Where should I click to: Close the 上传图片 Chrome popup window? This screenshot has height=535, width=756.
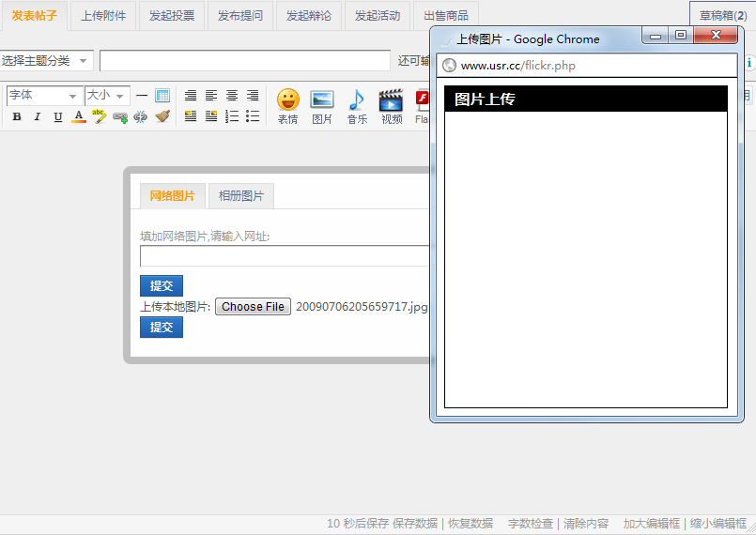716,35
